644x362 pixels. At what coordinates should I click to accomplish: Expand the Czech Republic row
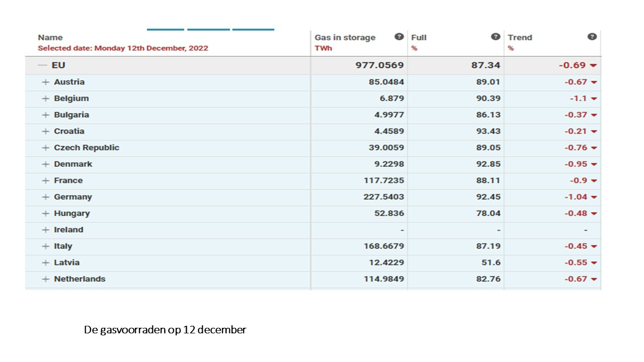(x=46, y=148)
